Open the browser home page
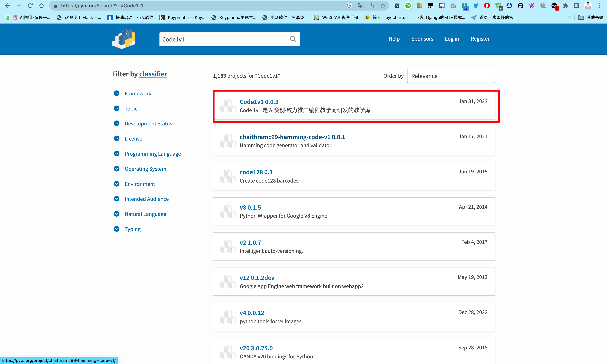 [41, 6]
